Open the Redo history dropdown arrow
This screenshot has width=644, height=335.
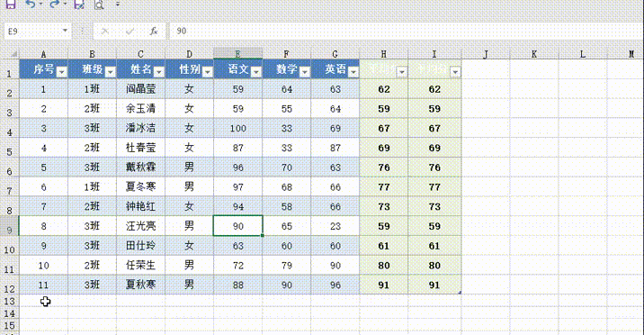pyautogui.click(x=65, y=5)
